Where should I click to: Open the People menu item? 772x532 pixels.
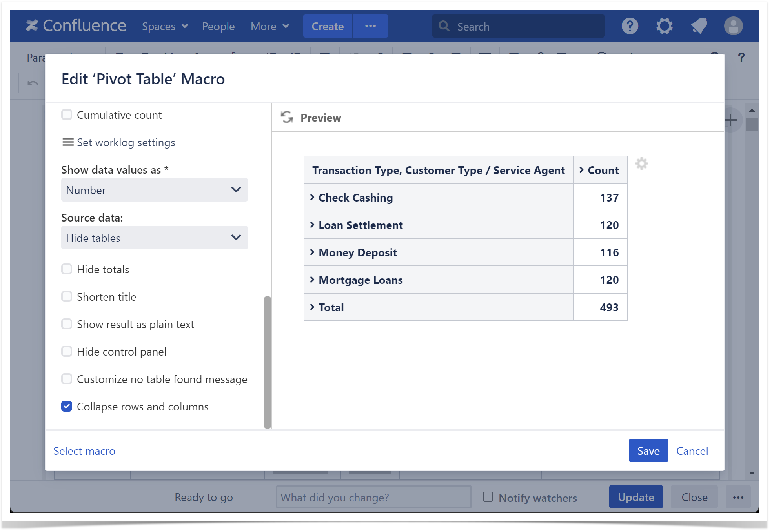click(218, 26)
